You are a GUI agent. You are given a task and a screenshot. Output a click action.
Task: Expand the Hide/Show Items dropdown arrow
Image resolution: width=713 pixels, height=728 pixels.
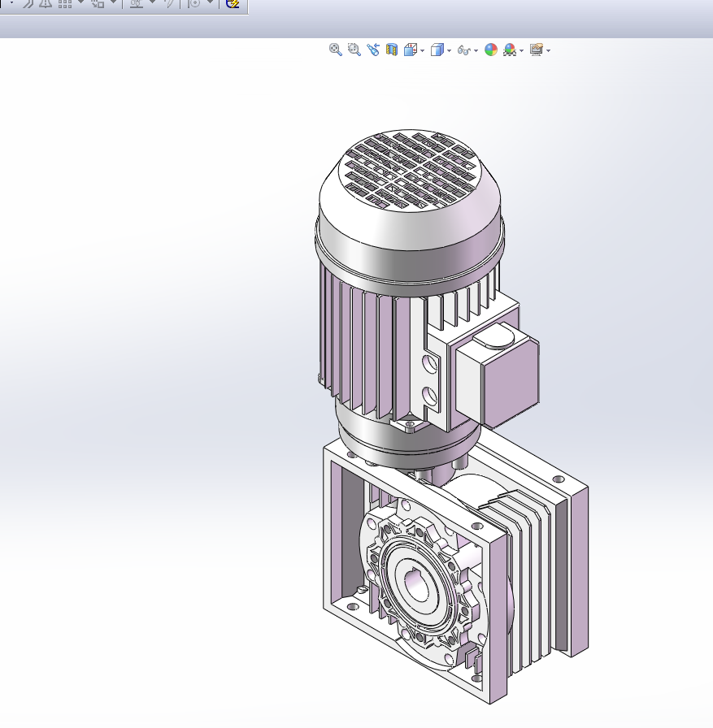click(x=476, y=51)
